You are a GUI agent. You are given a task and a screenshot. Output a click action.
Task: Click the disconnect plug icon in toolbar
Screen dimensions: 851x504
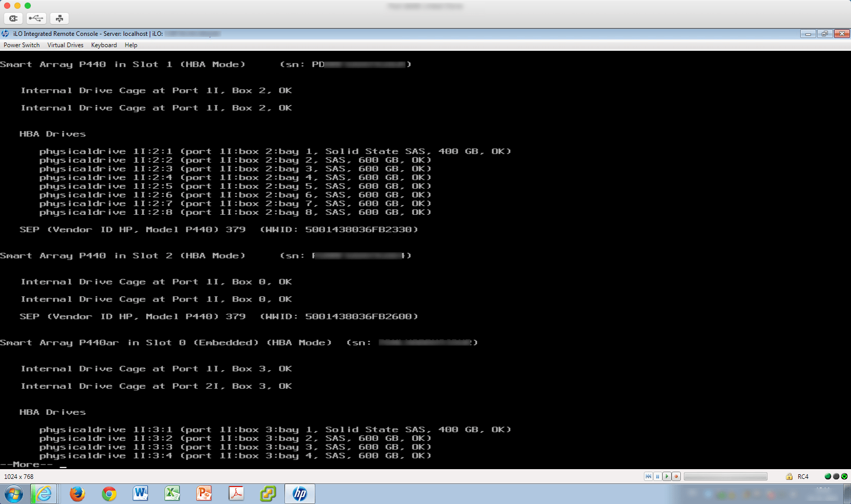[13, 18]
